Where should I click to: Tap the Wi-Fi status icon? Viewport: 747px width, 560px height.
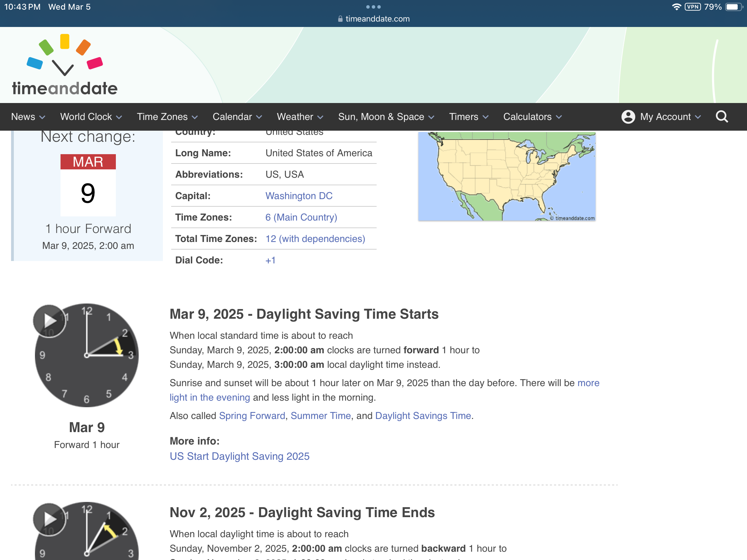click(676, 7)
